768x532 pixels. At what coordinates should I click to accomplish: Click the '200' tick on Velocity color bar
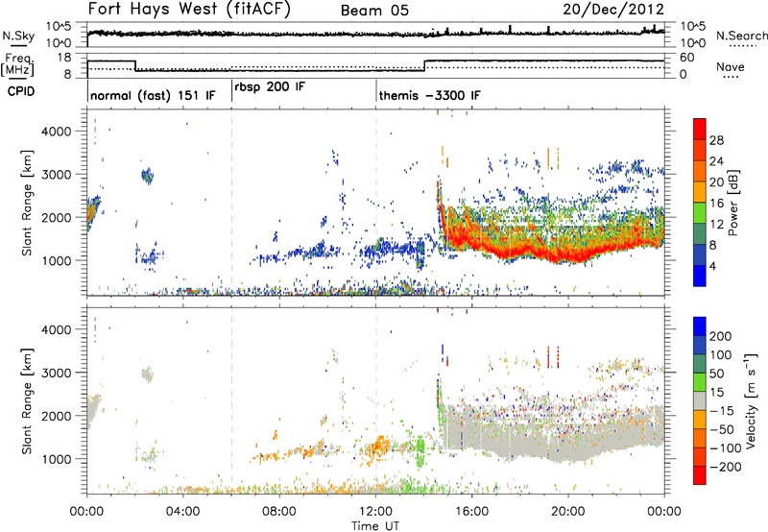click(721, 336)
